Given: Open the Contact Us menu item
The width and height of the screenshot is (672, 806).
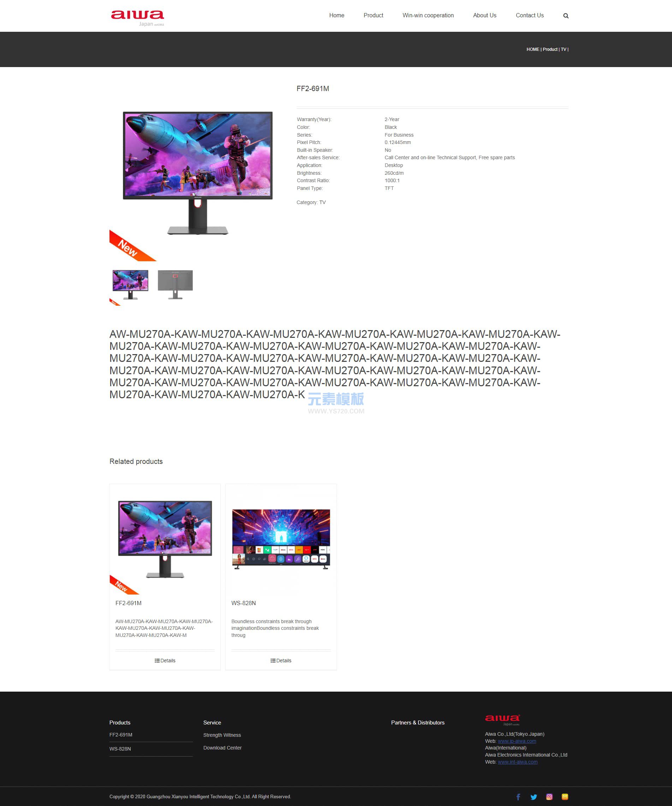Looking at the screenshot, I should [x=530, y=15].
